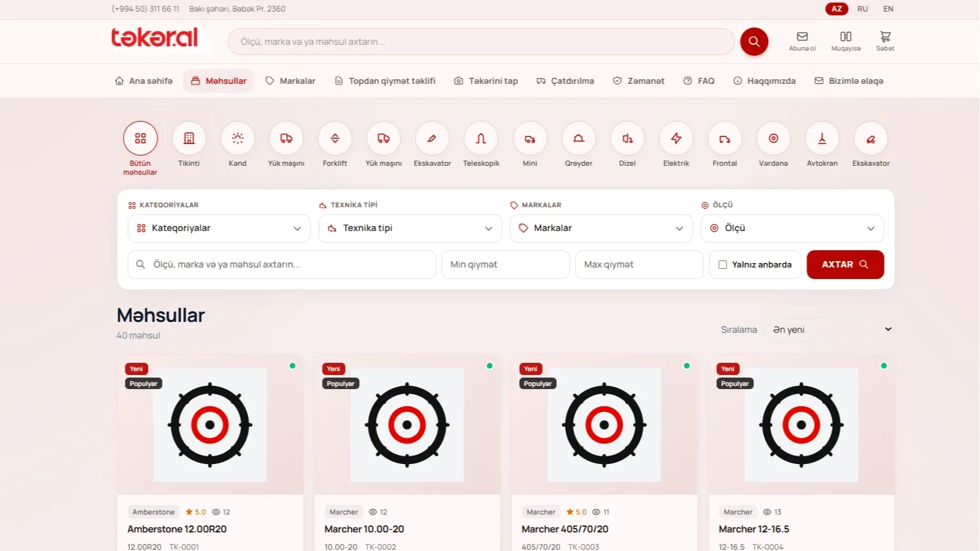Image resolution: width=980 pixels, height=551 pixels.
Task: Go to Haqqımızda page
Action: (x=764, y=81)
